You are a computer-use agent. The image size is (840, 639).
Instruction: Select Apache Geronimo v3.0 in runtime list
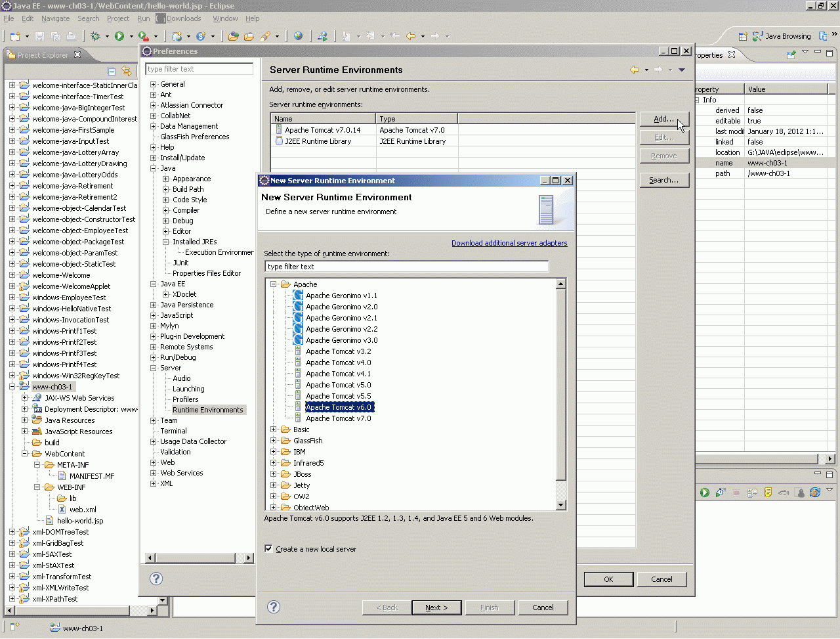pyautogui.click(x=341, y=340)
